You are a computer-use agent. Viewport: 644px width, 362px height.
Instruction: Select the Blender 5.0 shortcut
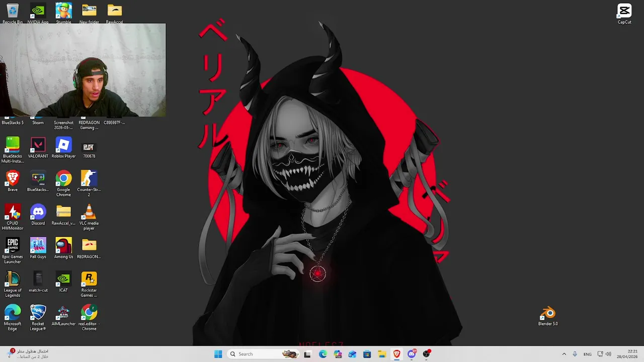point(548,316)
